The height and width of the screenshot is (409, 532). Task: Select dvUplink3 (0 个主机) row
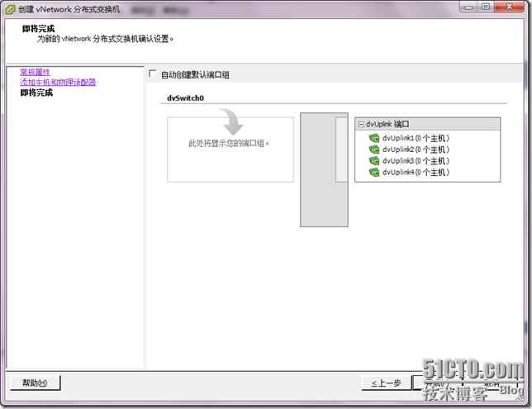point(409,161)
